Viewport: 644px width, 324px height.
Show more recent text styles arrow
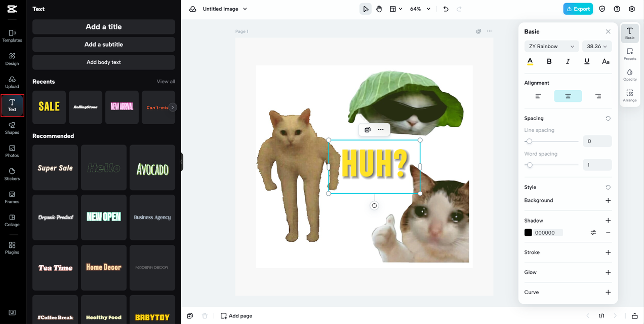point(173,107)
